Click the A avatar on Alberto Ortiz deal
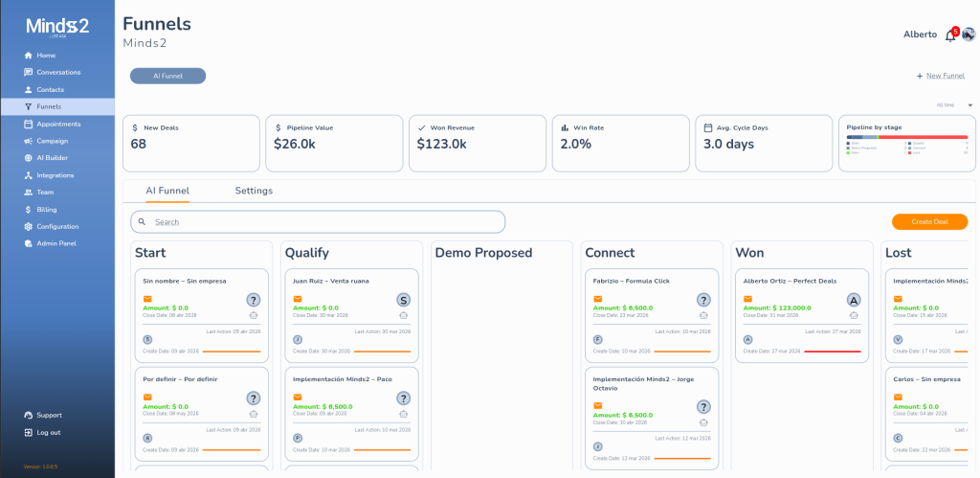Viewport: 980px width, 478px height. coord(854,300)
